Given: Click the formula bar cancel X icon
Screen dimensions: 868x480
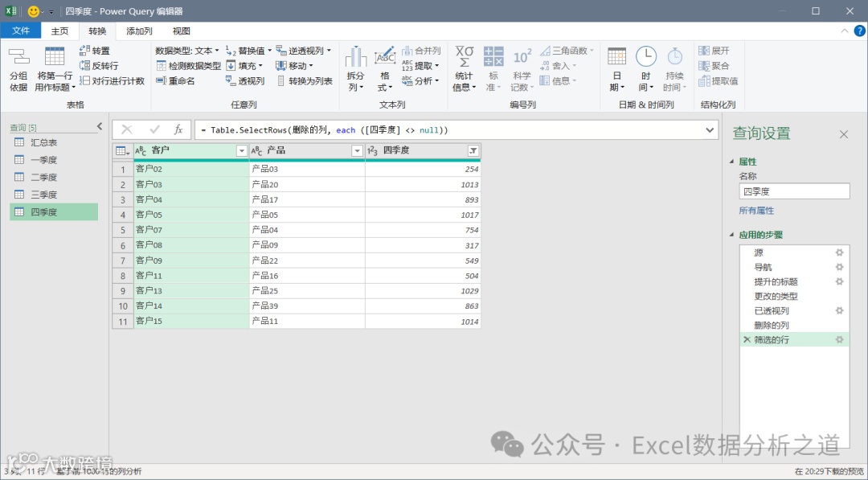Looking at the screenshot, I should 127,129.
